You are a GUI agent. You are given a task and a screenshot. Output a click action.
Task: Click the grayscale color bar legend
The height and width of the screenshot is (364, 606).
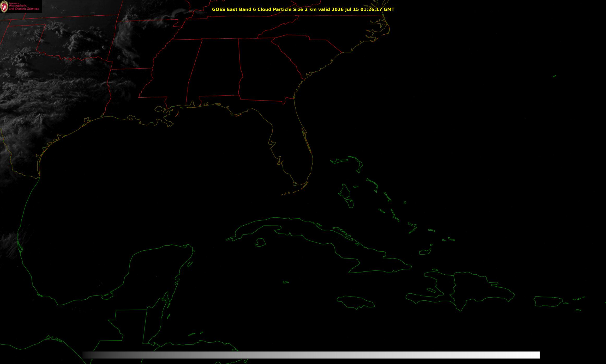[311, 355]
